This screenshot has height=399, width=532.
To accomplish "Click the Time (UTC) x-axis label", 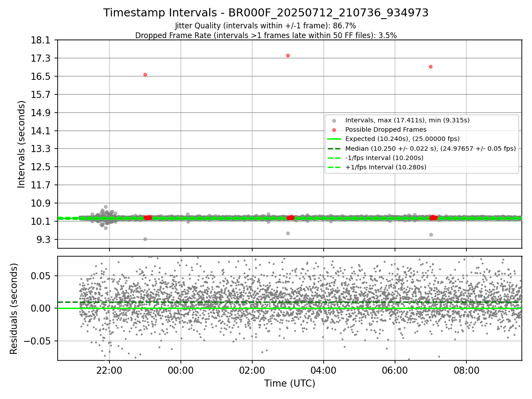I will (x=289, y=383).
